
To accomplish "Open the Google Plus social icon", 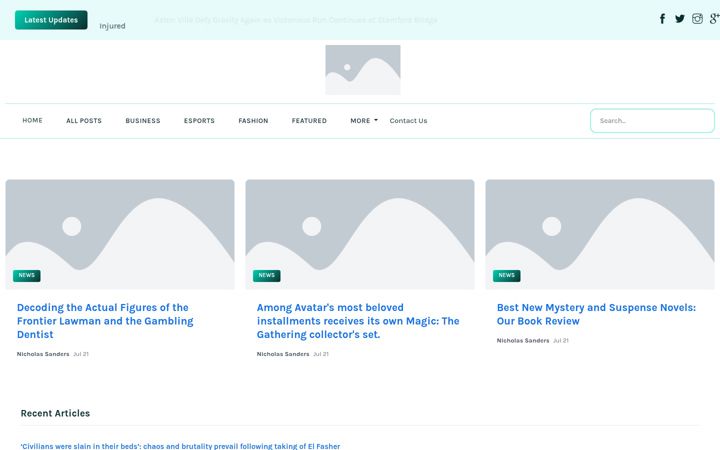I will [714, 19].
